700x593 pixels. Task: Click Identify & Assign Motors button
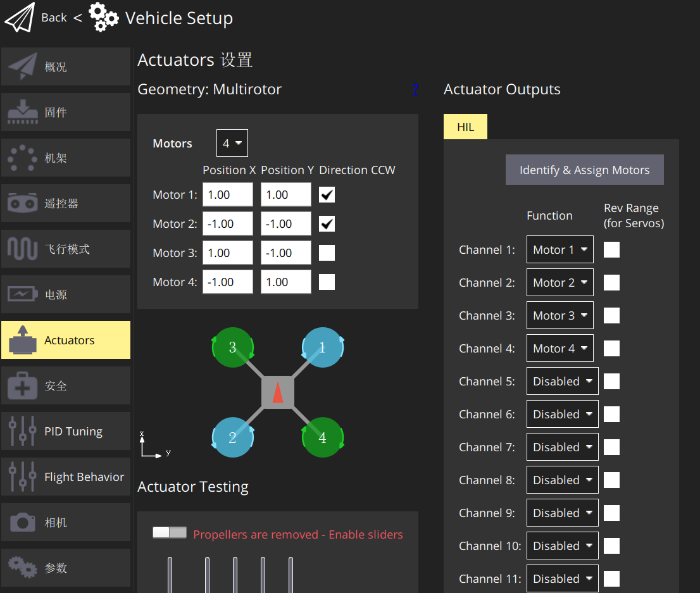click(584, 170)
